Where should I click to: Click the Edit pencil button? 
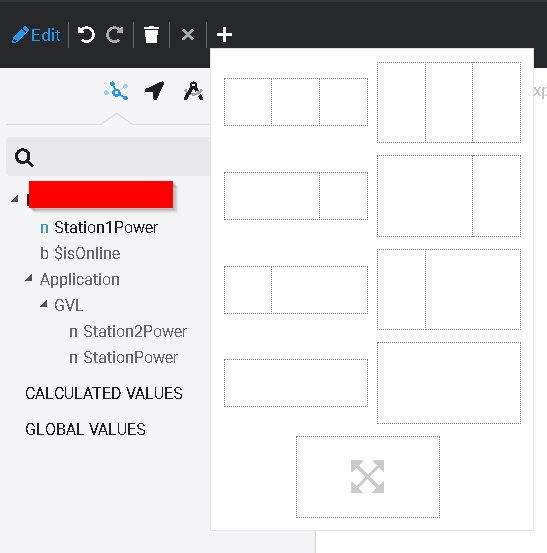click(x=36, y=35)
